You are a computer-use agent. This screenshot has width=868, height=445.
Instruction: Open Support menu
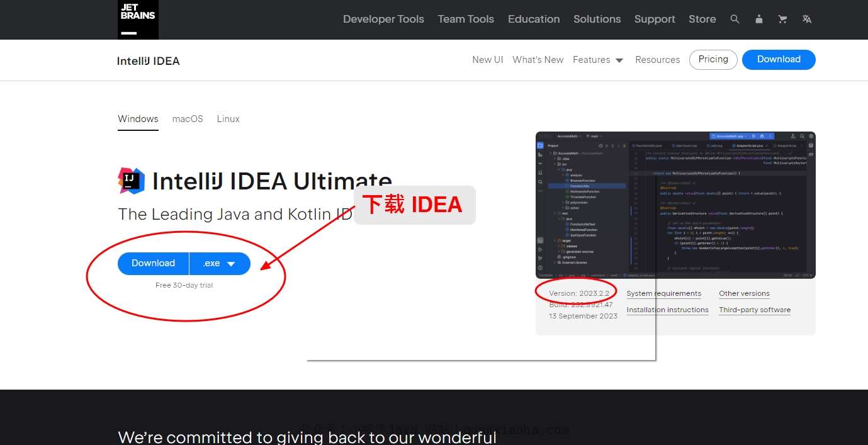click(655, 20)
